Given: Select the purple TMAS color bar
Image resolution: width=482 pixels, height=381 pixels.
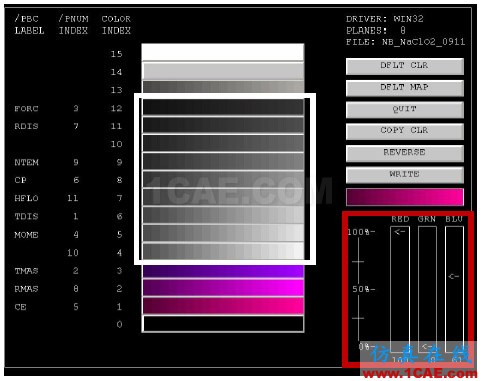Looking at the screenshot, I should [x=223, y=271].
